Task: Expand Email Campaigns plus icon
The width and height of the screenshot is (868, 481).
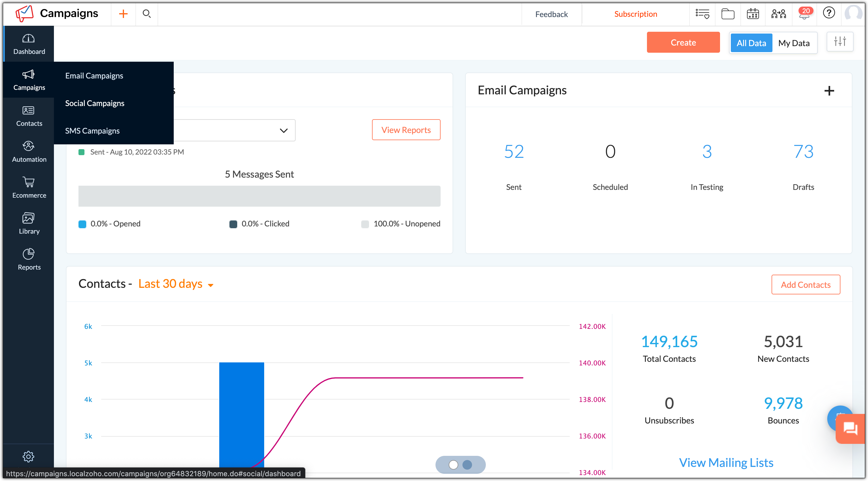Action: (829, 91)
